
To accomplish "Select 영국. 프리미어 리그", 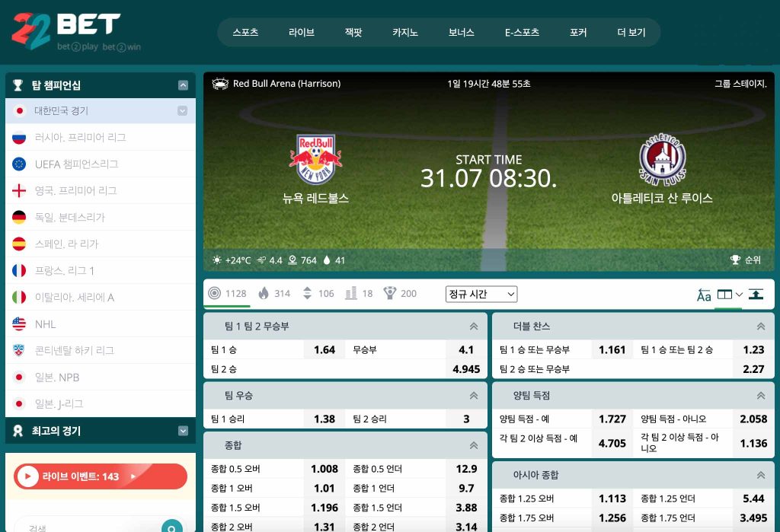I will (x=101, y=190).
